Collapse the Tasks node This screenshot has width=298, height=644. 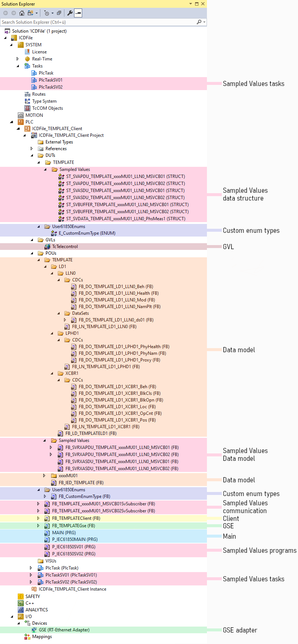(x=18, y=66)
